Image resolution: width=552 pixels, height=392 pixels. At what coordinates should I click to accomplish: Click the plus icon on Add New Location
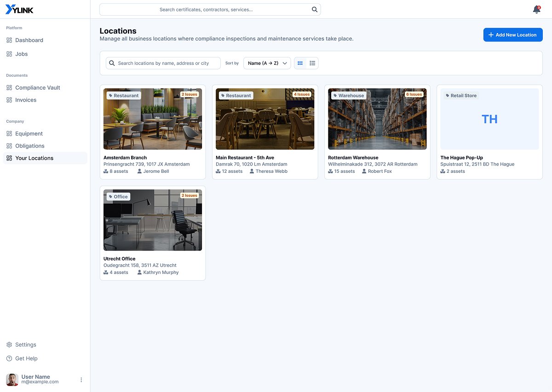[491, 35]
